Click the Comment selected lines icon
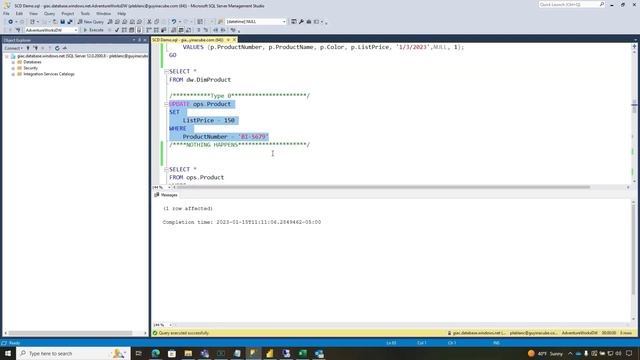This screenshot has width=640, height=360. 199,30
